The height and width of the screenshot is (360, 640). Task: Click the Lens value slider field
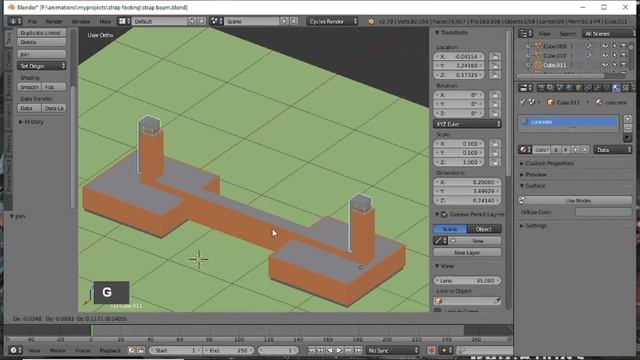coord(467,280)
